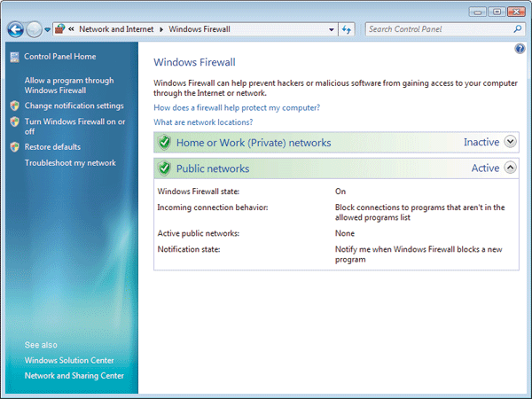Viewport: 532px width, 399px height.
Task: Click the search magnifier icon
Action: [x=518, y=29]
